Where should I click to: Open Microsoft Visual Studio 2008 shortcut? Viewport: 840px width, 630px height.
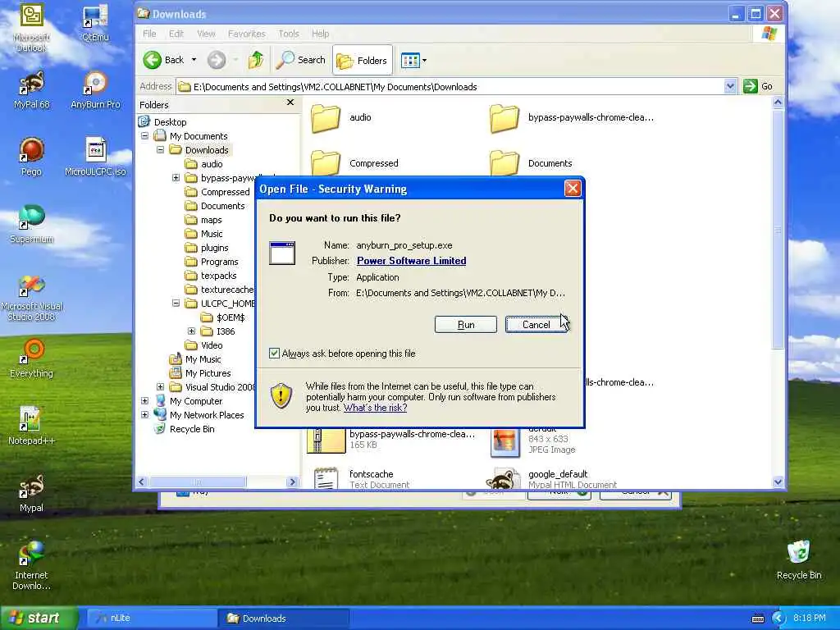pyautogui.click(x=31, y=297)
